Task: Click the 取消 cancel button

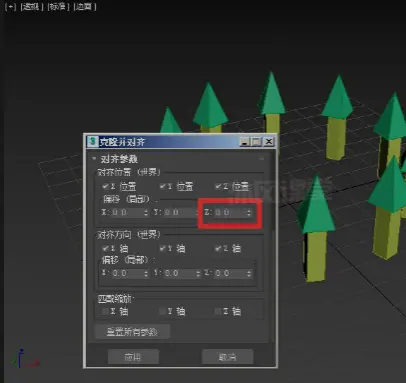Action: point(228,357)
